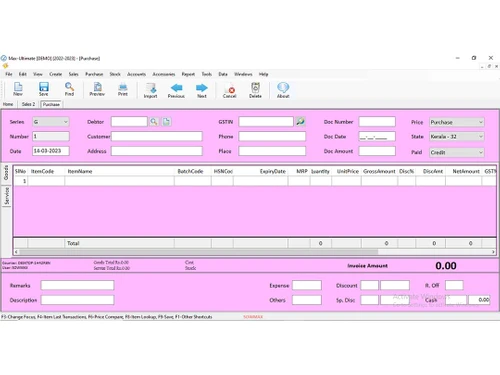Click the ItemName cell in row 1
Image resolution: width=500 pixels, height=375 pixels.
pos(119,181)
